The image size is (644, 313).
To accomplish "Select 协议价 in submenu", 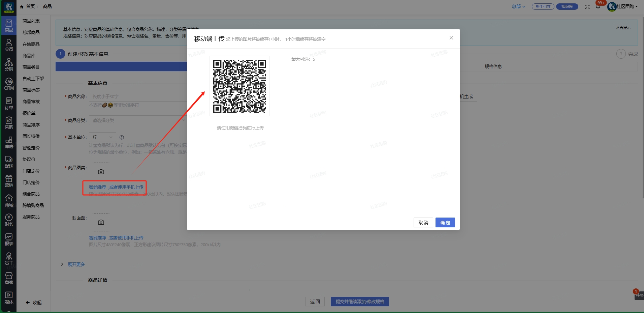I will tap(29, 159).
